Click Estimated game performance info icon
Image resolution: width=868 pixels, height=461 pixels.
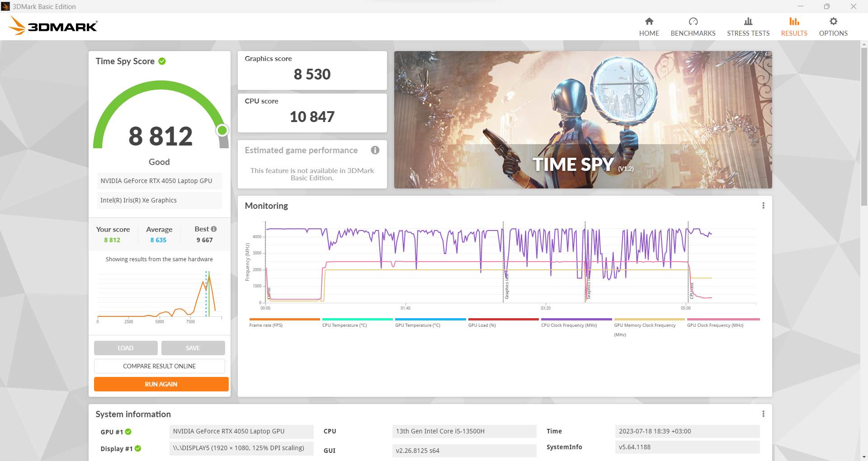coord(375,151)
